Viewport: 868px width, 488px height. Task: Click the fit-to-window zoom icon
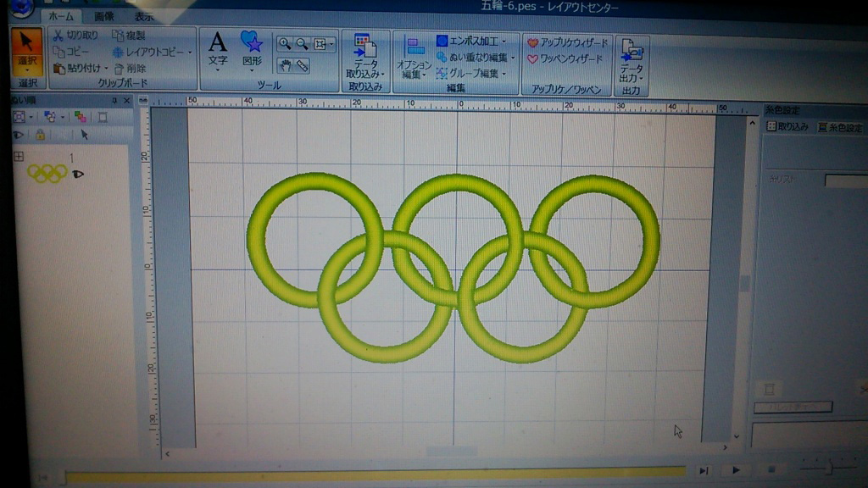point(320,44)
